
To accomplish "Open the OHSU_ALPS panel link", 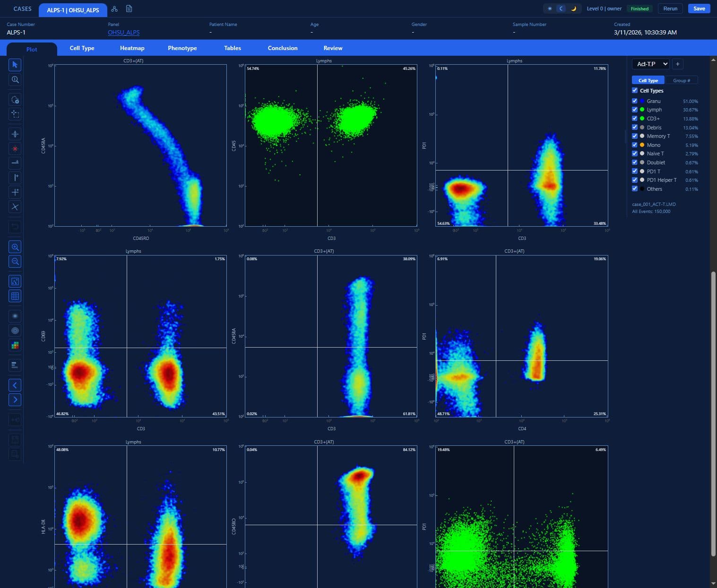I will [123, 32].
